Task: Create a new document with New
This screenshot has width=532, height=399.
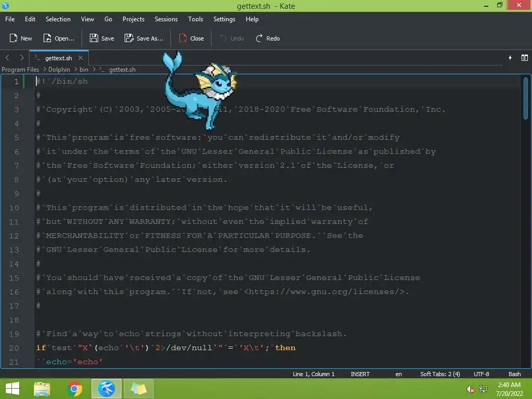Action: click(x=21, y=38)
